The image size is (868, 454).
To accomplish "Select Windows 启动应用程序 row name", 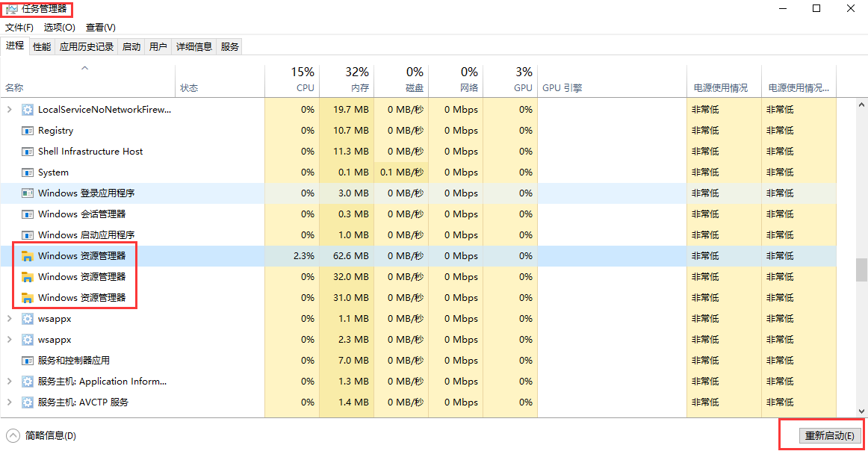I will 87,235.
